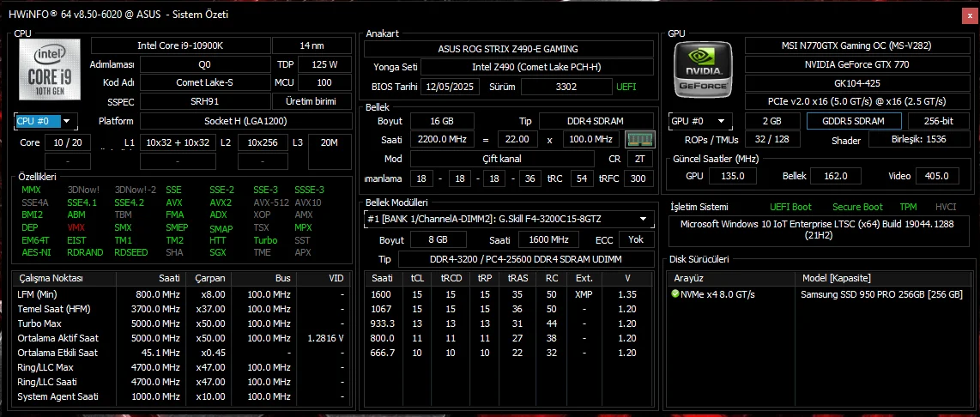The height and width of the screenshot is (417, 980).
Task: Click the Video clock 405.0 value
Action: pos(937,176)
